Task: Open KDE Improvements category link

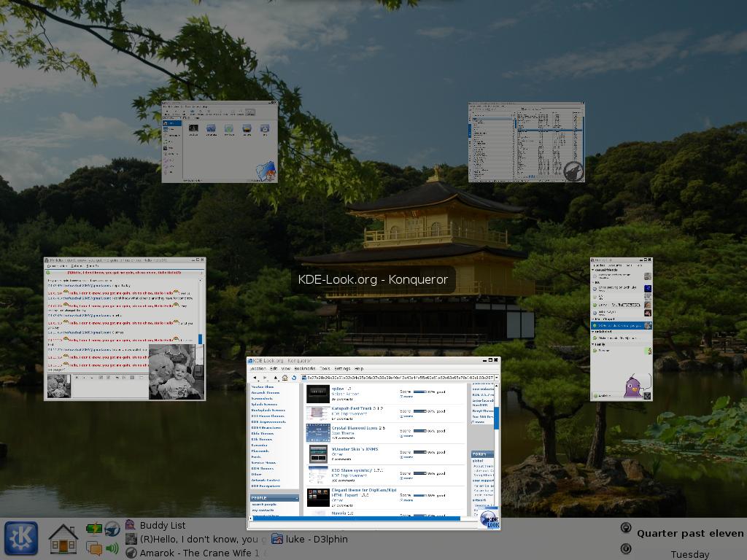Action: 268,422
